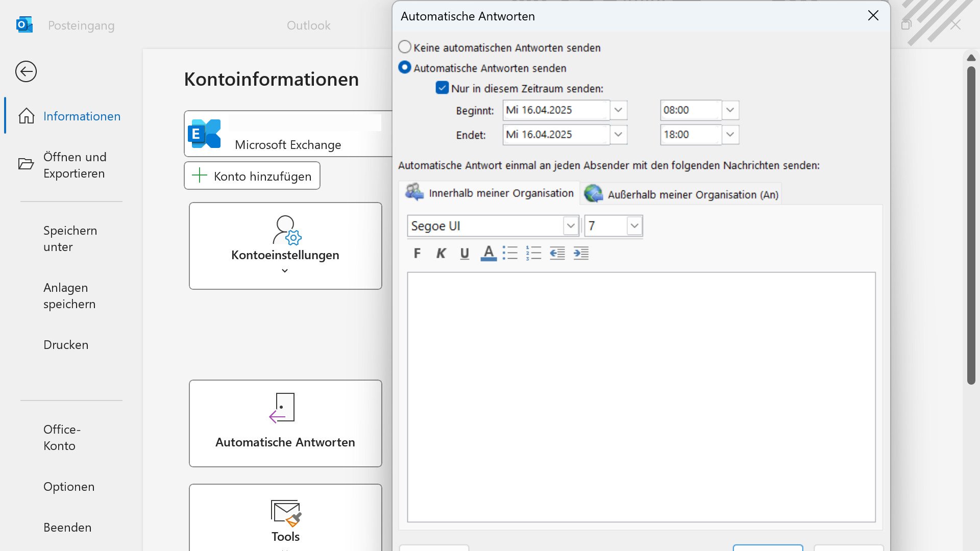Click the 08:00 start time field
The image size is (980, 551).
(x=691, y=110)
